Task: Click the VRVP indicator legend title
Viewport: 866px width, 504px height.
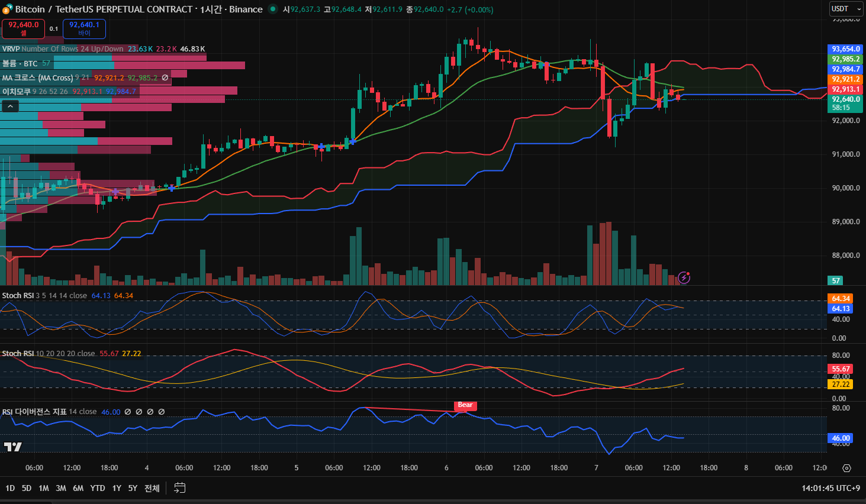Action: [11, 49]
